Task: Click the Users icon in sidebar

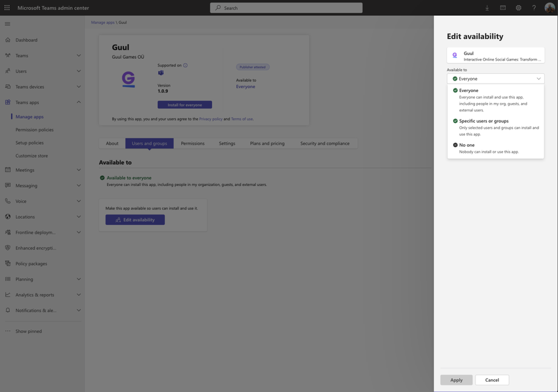Action: coord(8,71)
